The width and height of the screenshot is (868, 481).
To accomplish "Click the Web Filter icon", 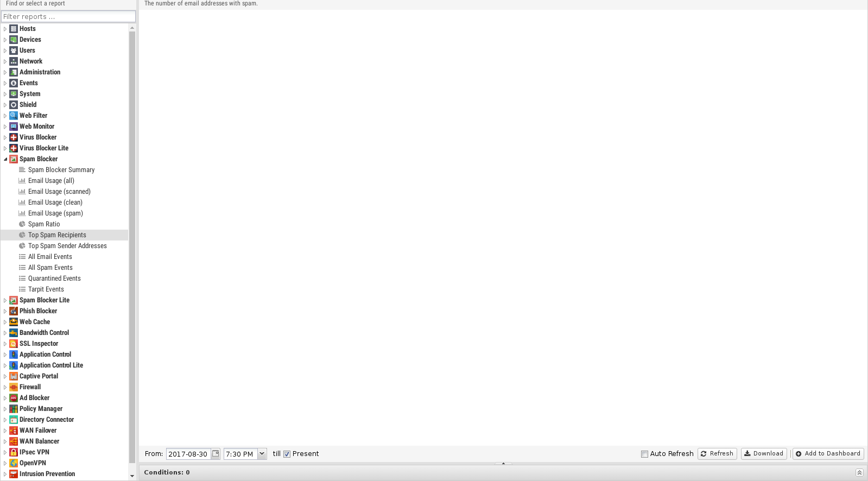I will (14, 116).
